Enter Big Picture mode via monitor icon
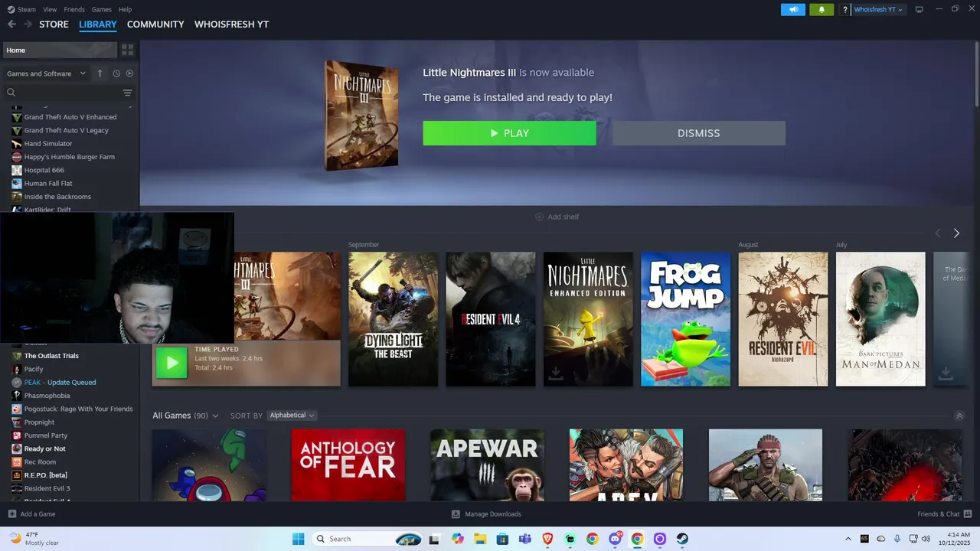 pyautogui.click(x=920, y=9)
